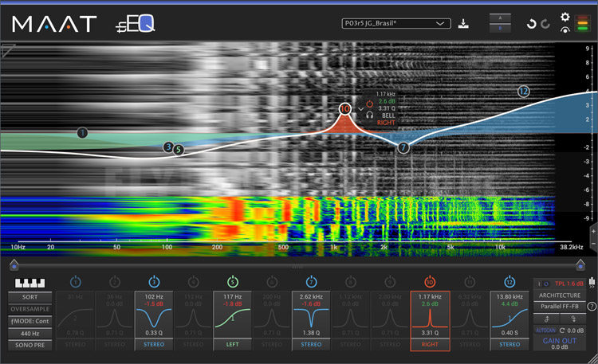Click the OVERSAMPLE button
Viewport: 598px width, 364px height.
coord(30,309)
